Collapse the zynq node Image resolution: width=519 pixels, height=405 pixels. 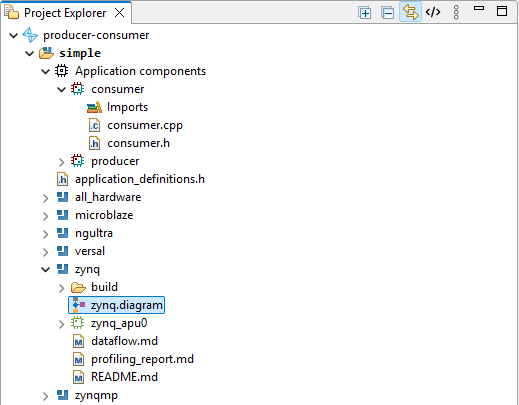click(x=45, y=269)
